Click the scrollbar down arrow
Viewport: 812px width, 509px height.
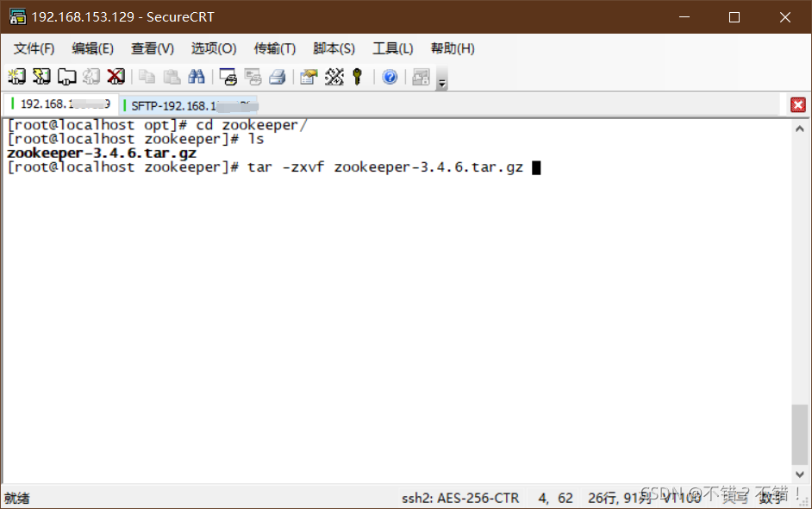(800, 474)
